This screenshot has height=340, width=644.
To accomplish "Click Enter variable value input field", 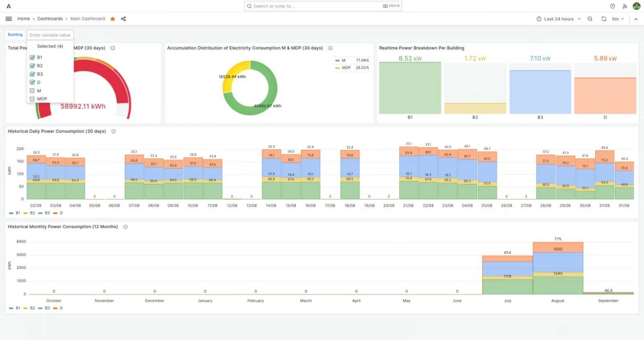I will point(50,35).
